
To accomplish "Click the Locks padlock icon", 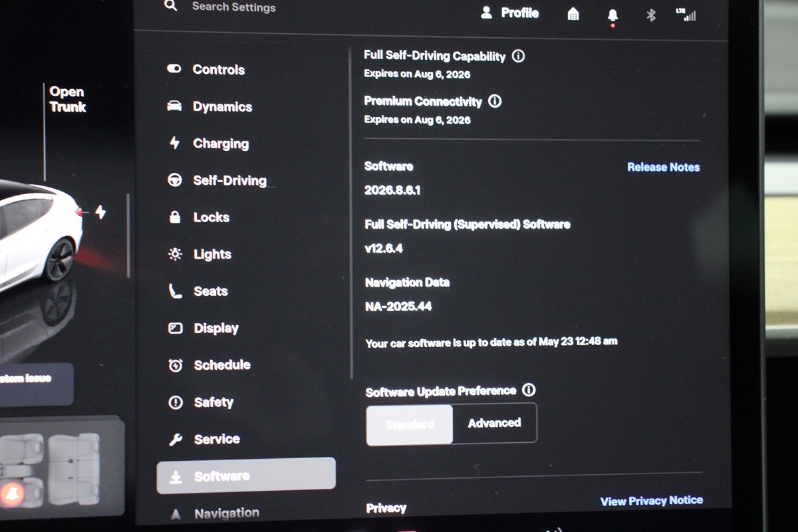I will pos(175,217).
